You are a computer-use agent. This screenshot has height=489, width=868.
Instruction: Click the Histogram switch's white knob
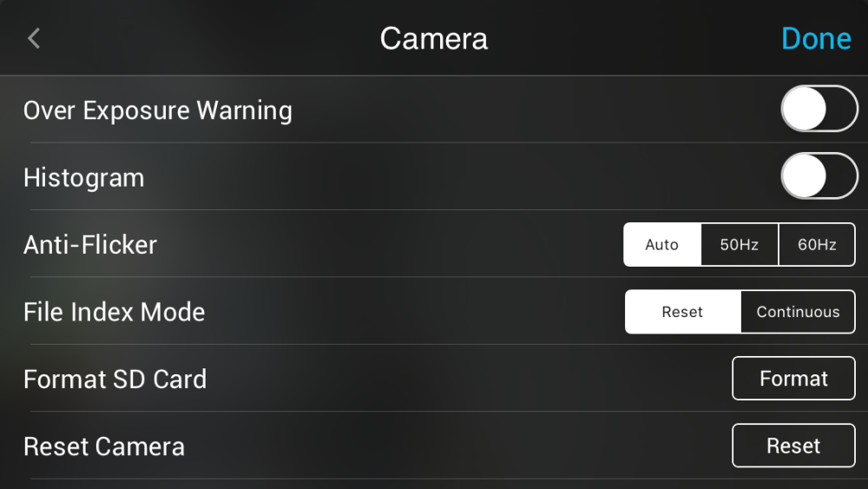pyautogui.click(x=805, y=176)
